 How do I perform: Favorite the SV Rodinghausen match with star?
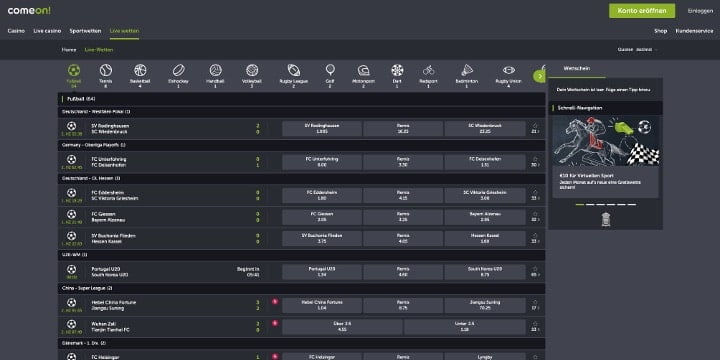[535, 125]
